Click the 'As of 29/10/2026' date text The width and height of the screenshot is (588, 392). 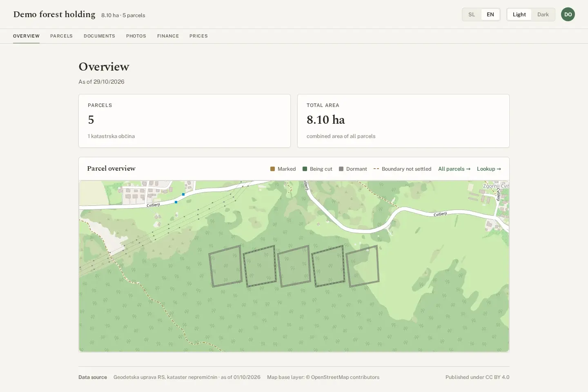tap(101, 82)
